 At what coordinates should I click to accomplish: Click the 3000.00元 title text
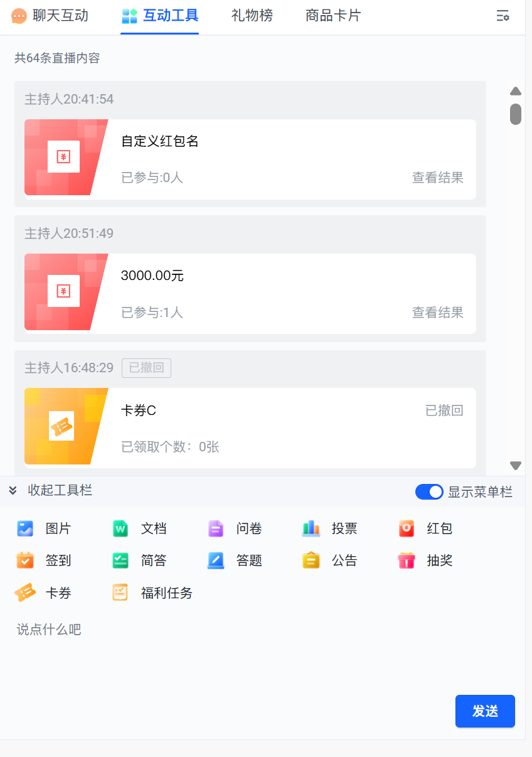(152, 276)
